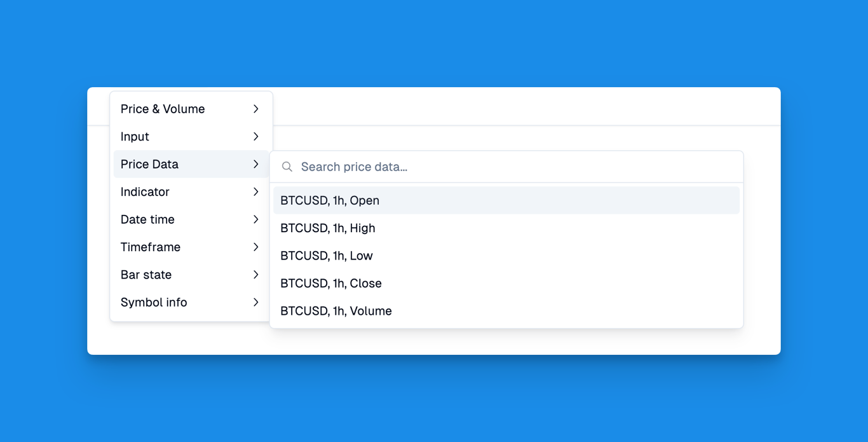Click the search magnifier icon
Screen dimensions: 868x442
pos(287,167)
